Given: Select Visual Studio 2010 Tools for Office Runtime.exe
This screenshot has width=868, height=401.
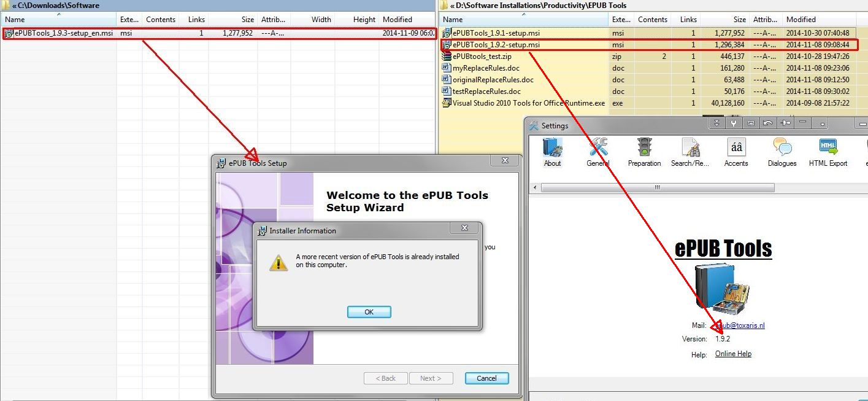Looking at the screenshot, I should pyautogui.click(x=529, y=103).
